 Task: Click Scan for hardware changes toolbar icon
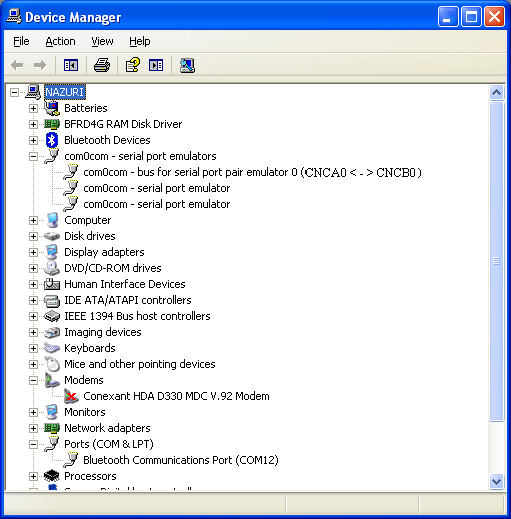tap(187, 65)
